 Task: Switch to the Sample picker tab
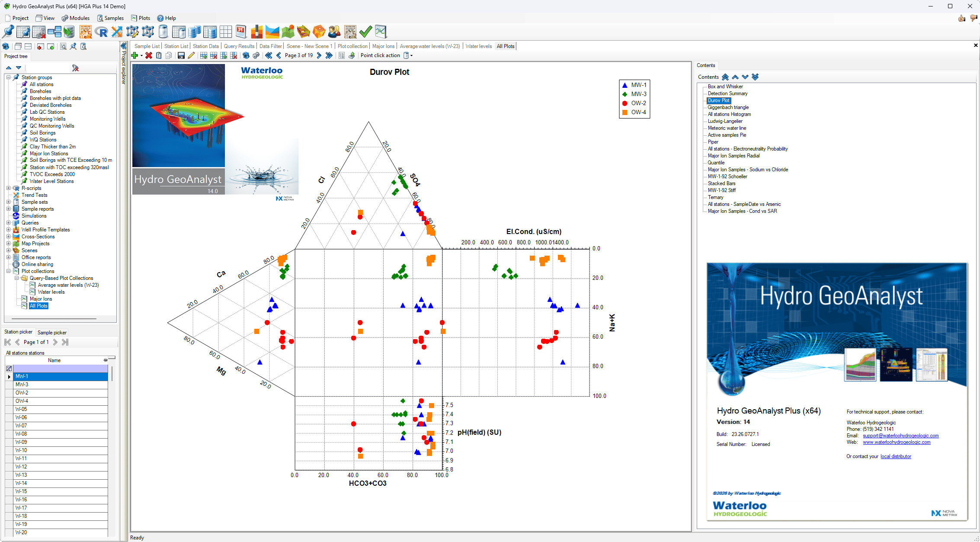pyautogui.click(x=52, y=333)
